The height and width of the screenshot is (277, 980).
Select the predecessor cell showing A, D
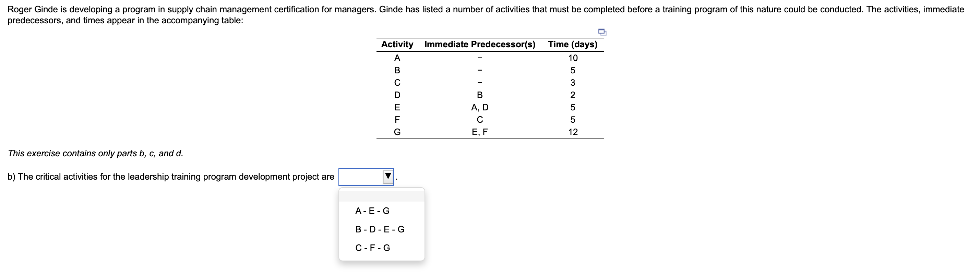tap(480, 107)
